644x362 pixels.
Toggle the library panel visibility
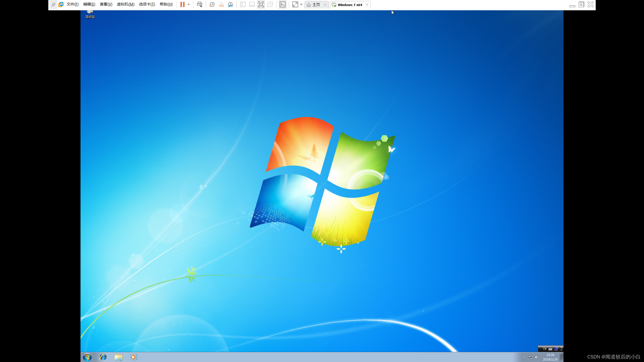[x=242, y=4]
